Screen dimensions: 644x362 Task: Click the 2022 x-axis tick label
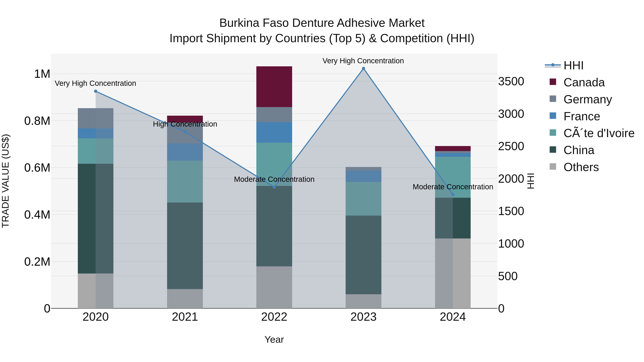coord(274,317)
